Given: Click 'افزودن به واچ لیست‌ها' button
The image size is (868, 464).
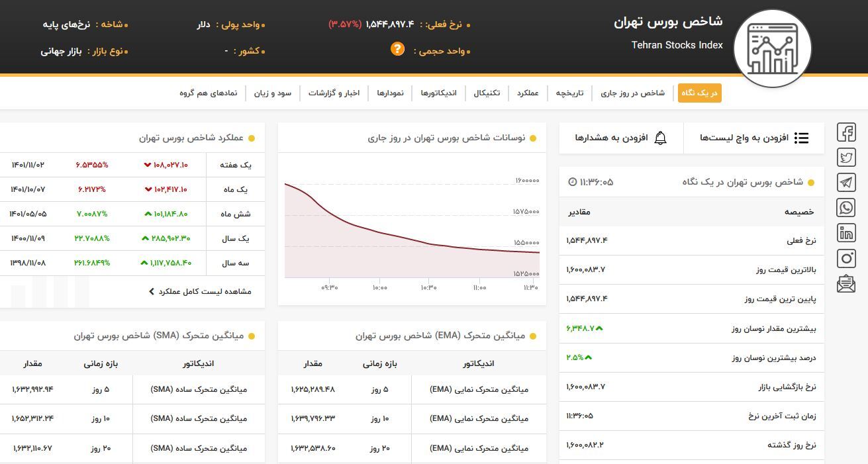Looking at the screenshot, I should (754, 138).
